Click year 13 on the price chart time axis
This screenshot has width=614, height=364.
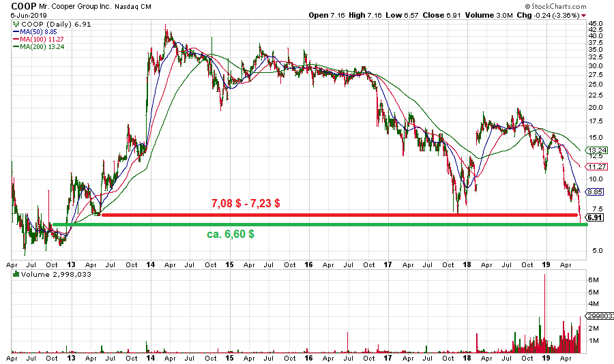[71, 264]
